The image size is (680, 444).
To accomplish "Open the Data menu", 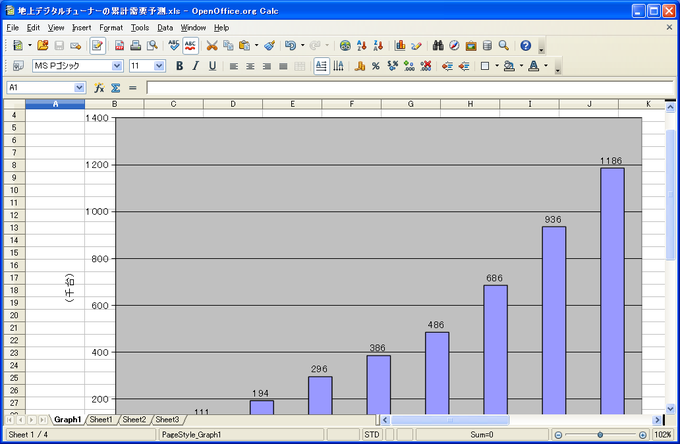I will coord(165,28).
